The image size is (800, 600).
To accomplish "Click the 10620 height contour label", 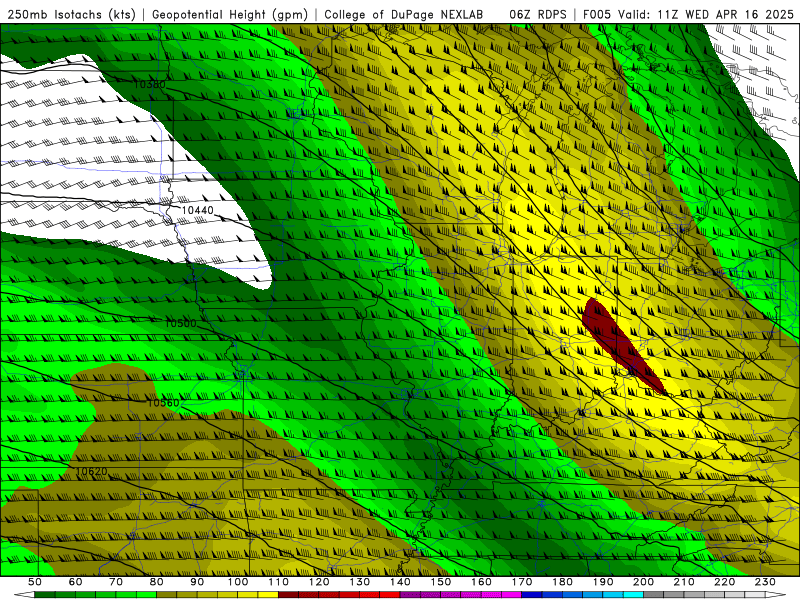I will 91,471.
